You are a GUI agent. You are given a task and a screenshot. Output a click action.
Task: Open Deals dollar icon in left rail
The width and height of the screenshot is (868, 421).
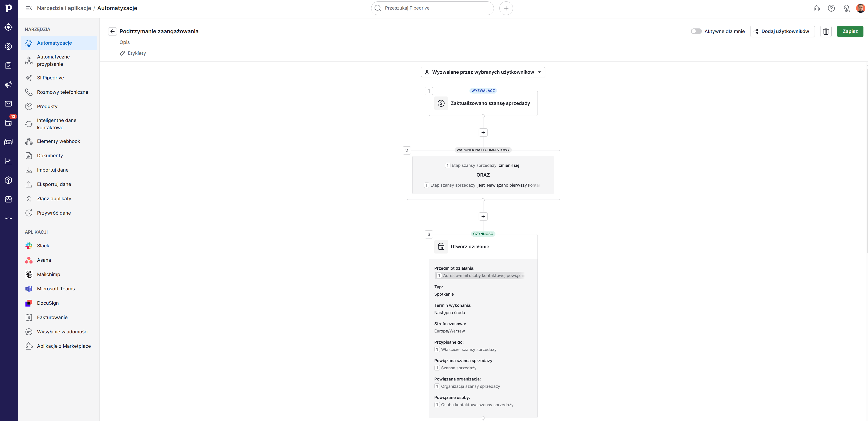tap(8, 47)
